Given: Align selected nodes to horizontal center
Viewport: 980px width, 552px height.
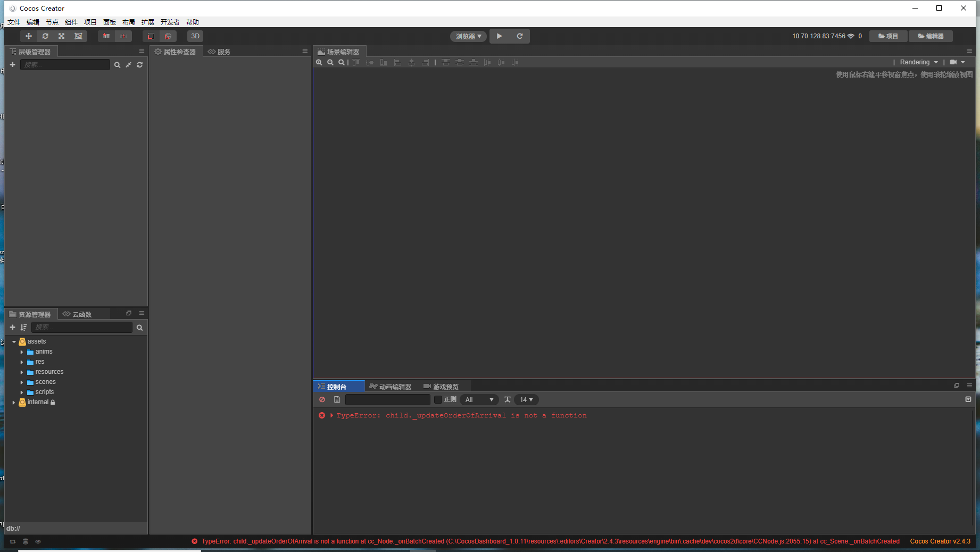Looking at the screenshot, I should [411, 62].
